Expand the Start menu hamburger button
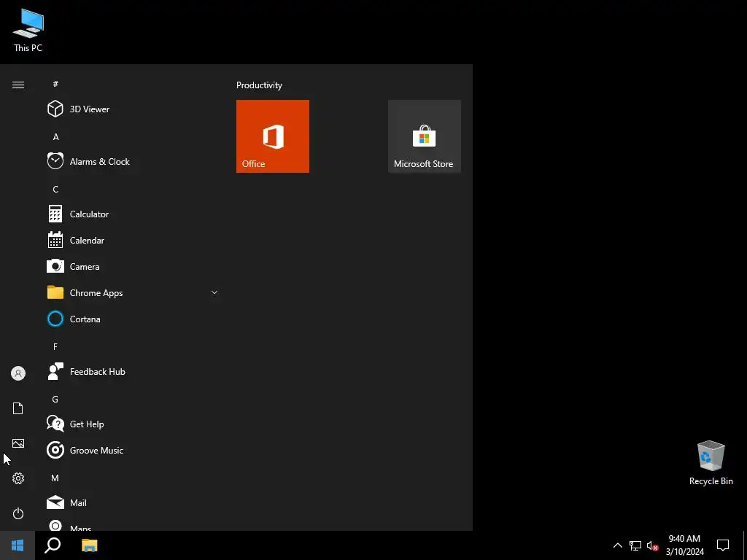The image size is (747, 560). point(18,85)
